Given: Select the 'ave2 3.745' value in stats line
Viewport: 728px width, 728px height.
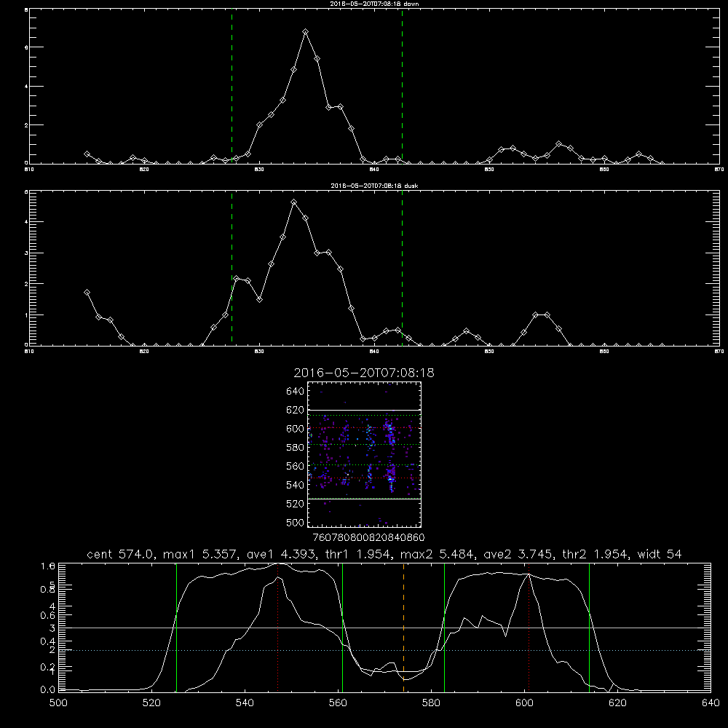Looking at the screenshot, I should 518,554.
